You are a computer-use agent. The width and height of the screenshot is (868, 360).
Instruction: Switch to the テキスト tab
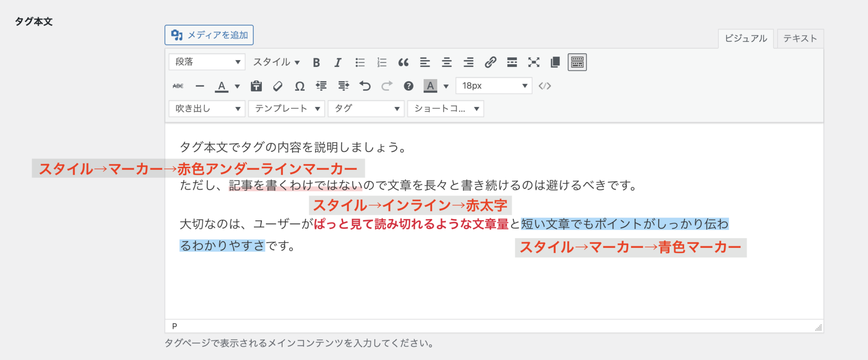[800, 38]
